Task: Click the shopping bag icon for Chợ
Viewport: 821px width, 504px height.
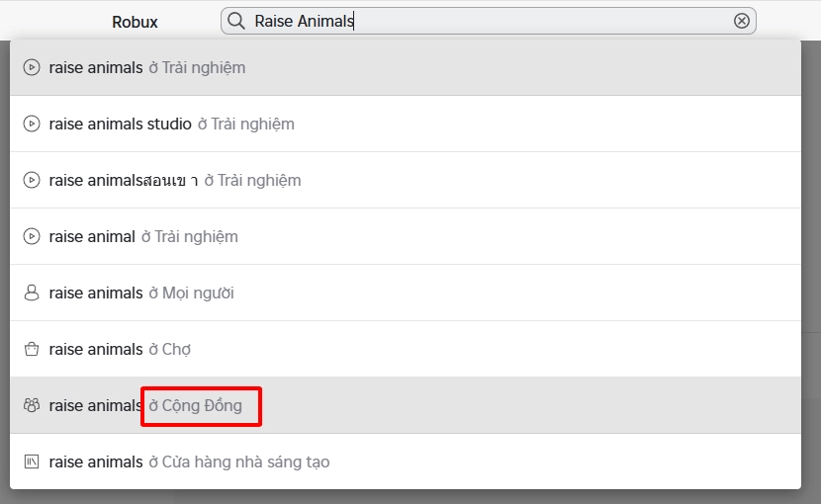Action: click(x=32, y=350)
